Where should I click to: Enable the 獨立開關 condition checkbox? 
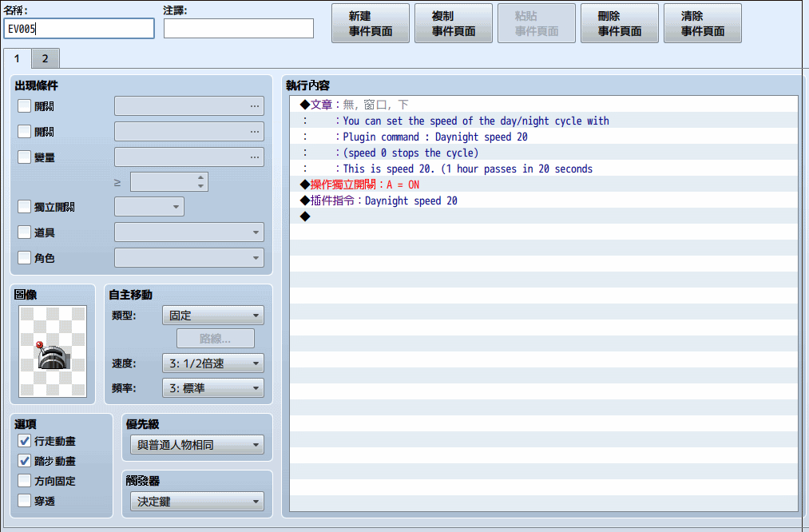(x=24, y=206)
